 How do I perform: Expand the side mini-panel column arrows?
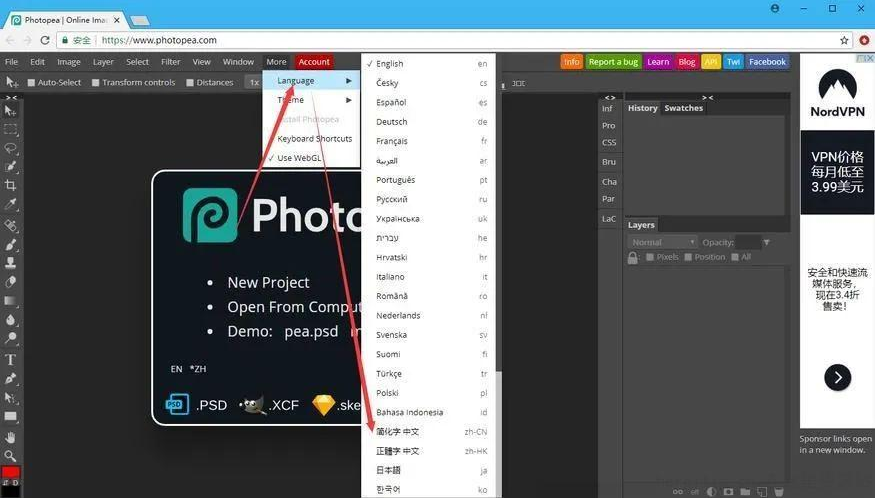point(609,97)
